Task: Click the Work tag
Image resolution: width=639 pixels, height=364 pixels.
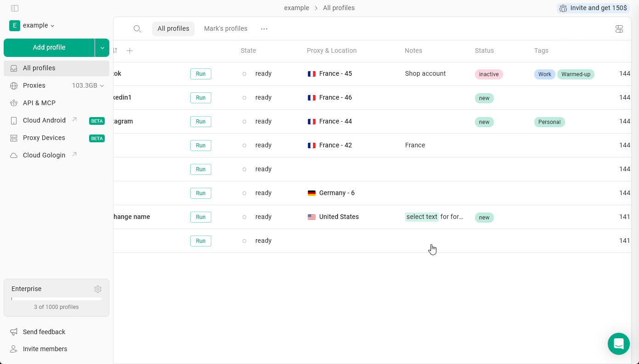Action: click(545, 74)
